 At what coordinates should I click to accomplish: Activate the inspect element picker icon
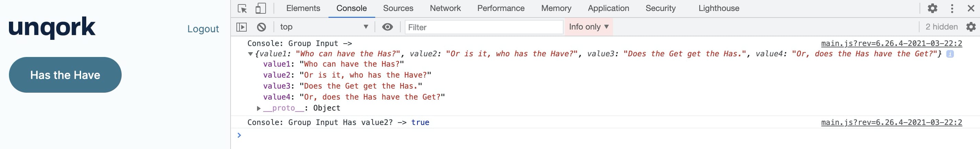[242, 8]
